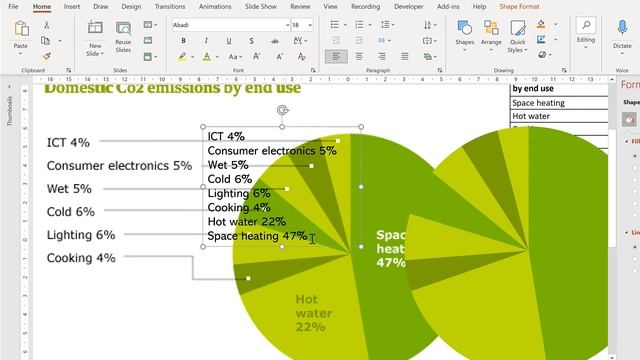This screenshot has height=360, width=640.
Task: Decrease the list indent level
Action: pos(336,40)
